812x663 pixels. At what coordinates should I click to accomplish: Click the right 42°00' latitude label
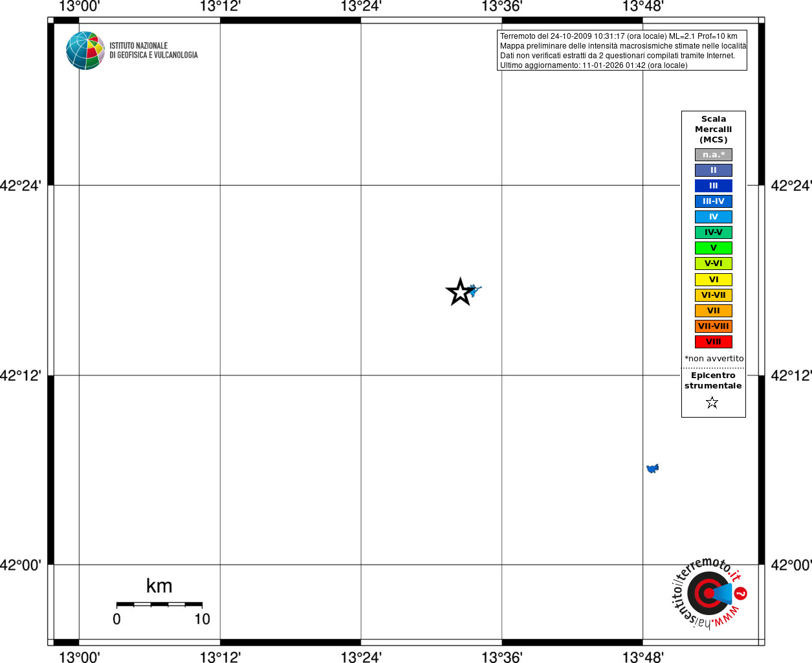pyautogui.click(x=791, y=565)
